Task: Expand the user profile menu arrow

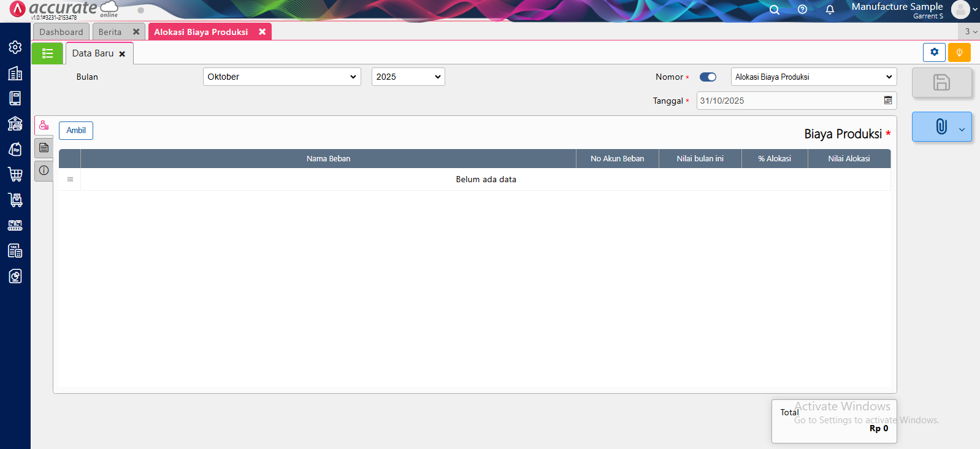Action: coord(974,10)
